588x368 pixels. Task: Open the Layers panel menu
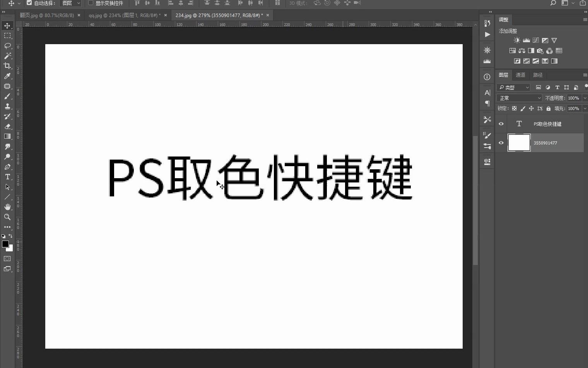584,75
